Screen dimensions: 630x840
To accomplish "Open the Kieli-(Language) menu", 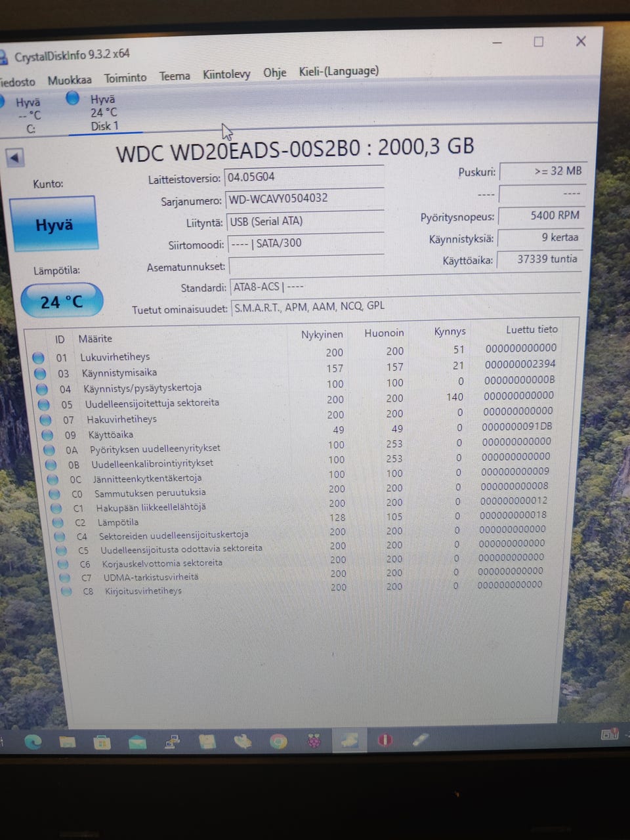I will click(339, 71).
